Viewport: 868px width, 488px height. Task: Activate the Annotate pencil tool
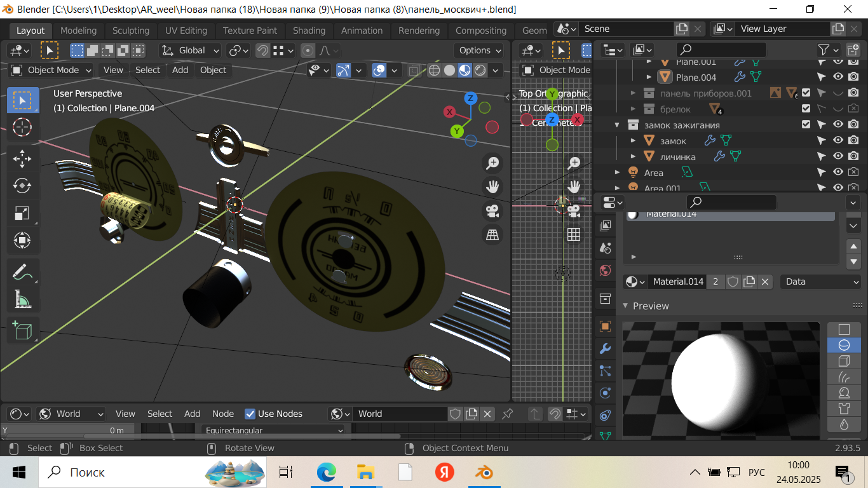pos(22,272)
